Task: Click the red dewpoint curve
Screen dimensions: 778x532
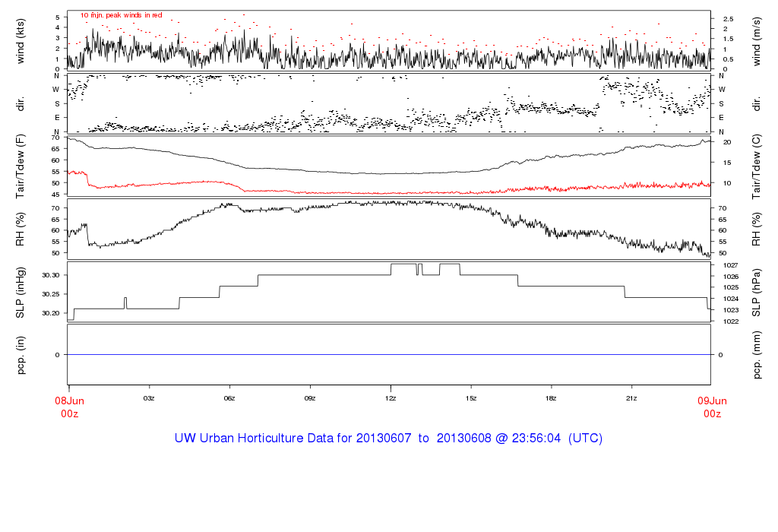Action: [x=389, y=192]
